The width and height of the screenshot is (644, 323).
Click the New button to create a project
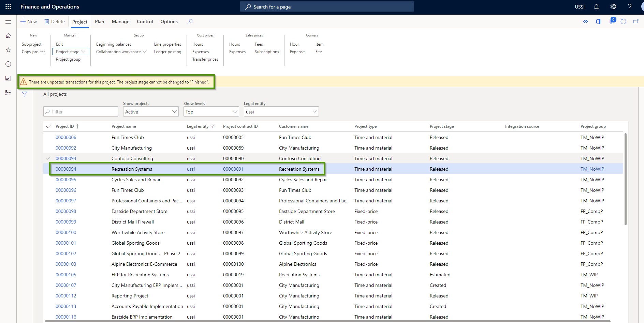(29, 21)
